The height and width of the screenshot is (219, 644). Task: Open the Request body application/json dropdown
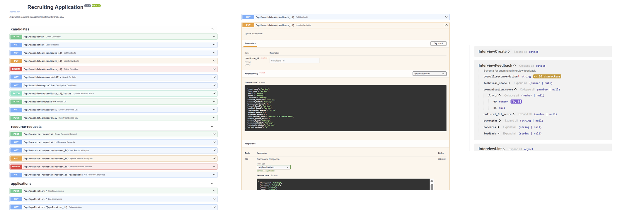tap(429, 74)
